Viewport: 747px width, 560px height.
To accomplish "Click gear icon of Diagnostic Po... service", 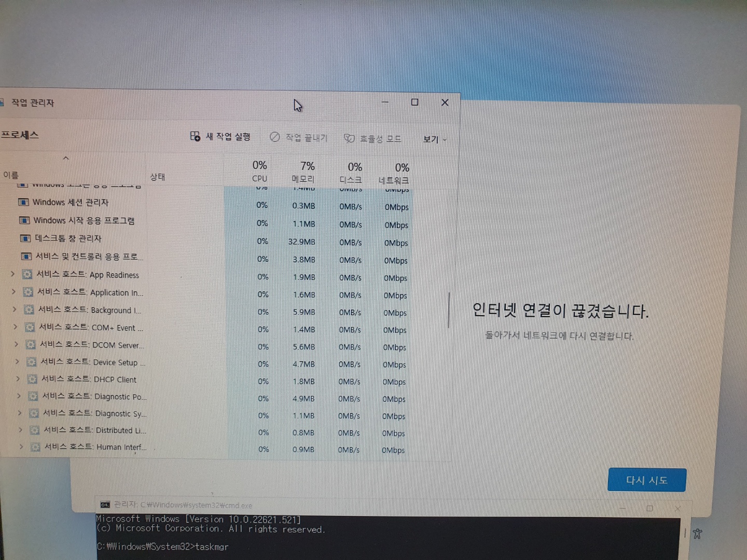I will tap(33, 396).
